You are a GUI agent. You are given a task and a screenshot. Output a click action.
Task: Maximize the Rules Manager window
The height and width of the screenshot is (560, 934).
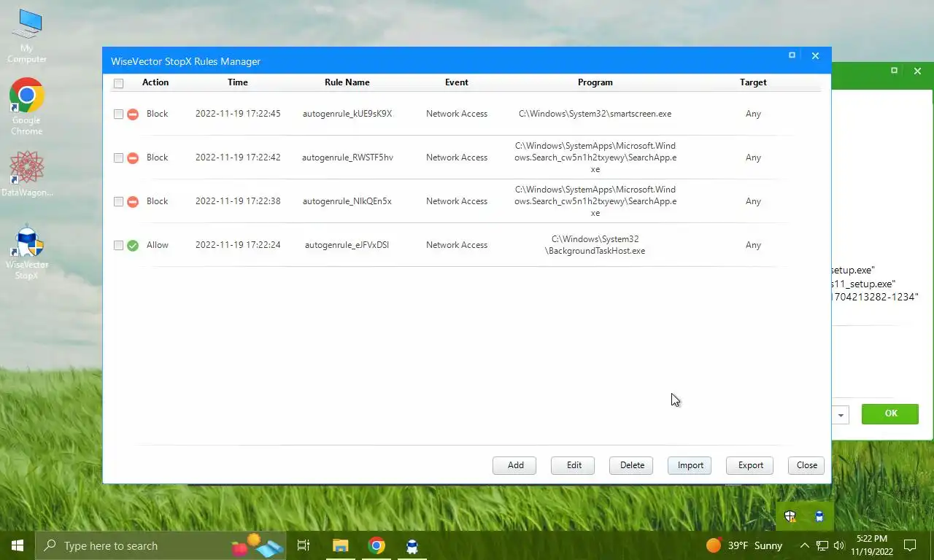tap(792, 55)
